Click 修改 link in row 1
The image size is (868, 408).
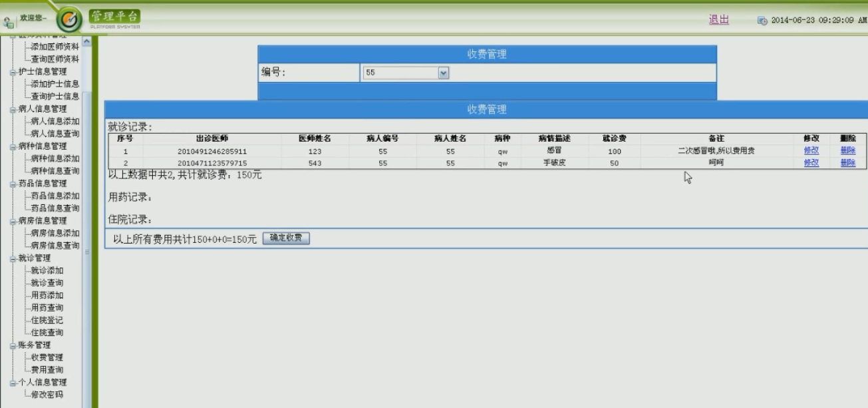point(811,150)
